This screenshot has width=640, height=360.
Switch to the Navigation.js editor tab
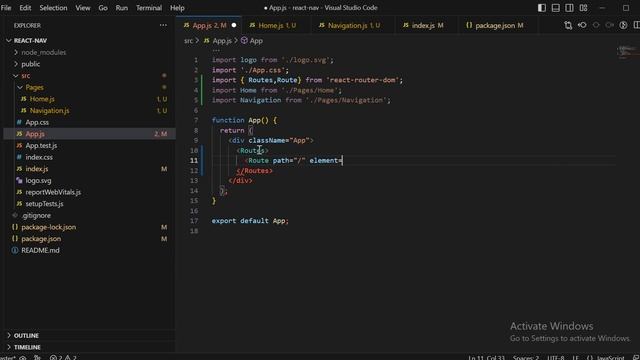353,25
